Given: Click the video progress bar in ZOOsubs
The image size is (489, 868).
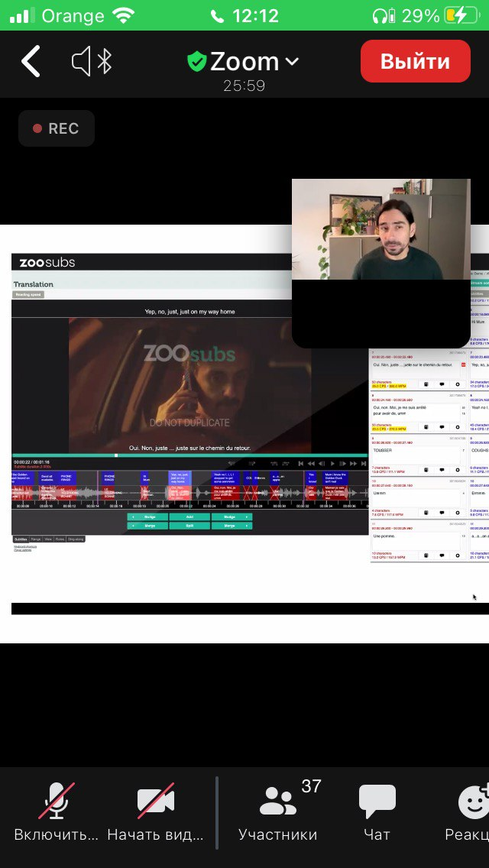Looking at the screenshot, I should [x=189, y=455].
